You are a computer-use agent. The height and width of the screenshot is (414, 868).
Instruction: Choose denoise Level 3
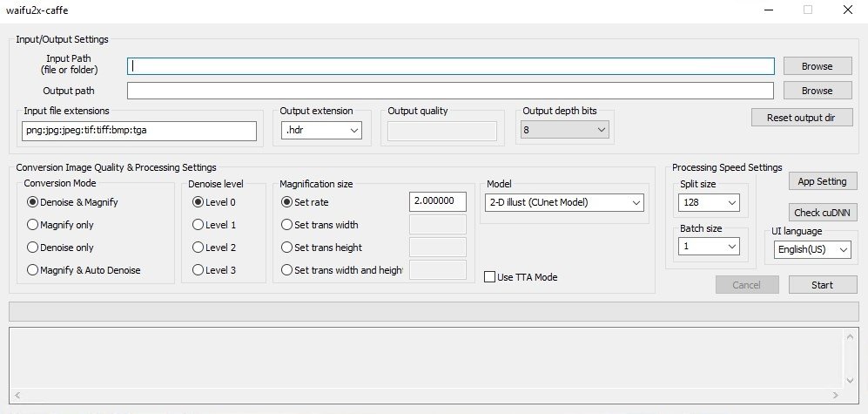pos(213,270)
